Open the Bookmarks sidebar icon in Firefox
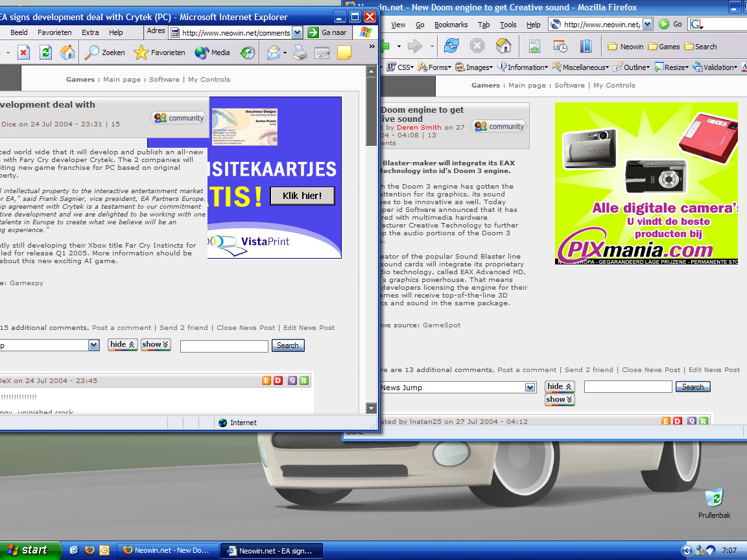 coord(586,46)
